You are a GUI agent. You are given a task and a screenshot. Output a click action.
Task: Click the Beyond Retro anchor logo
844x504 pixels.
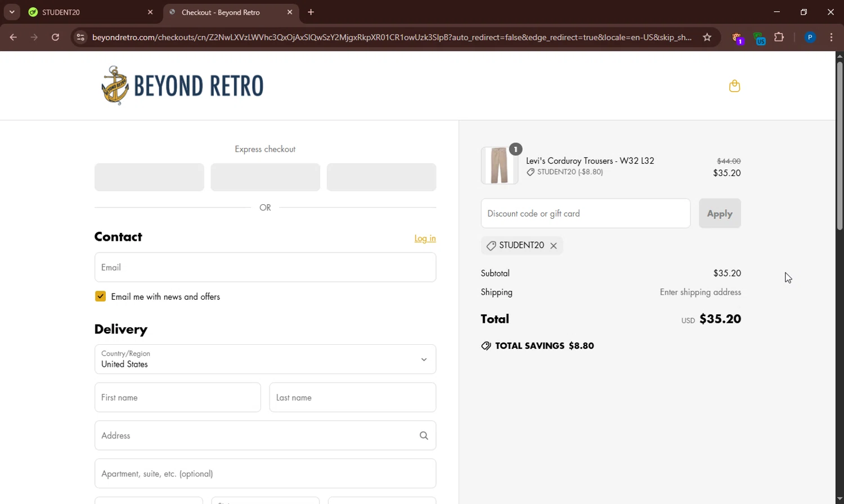point(182,85)
